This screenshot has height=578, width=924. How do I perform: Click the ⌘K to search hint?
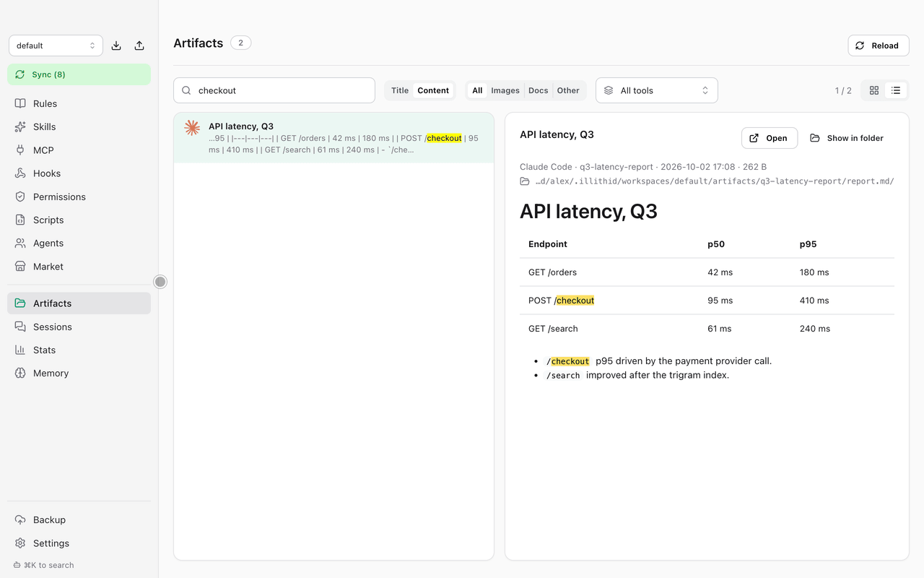[x=44, y=565]
